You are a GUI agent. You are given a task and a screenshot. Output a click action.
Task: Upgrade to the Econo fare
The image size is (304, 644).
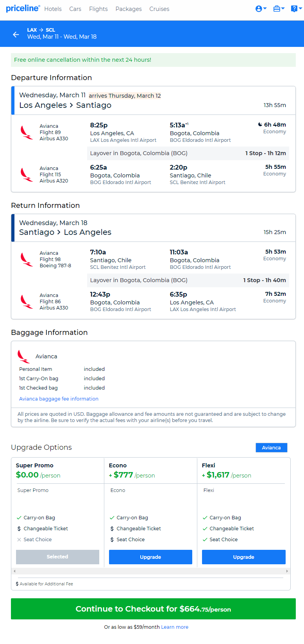click(x=150, y=557)
